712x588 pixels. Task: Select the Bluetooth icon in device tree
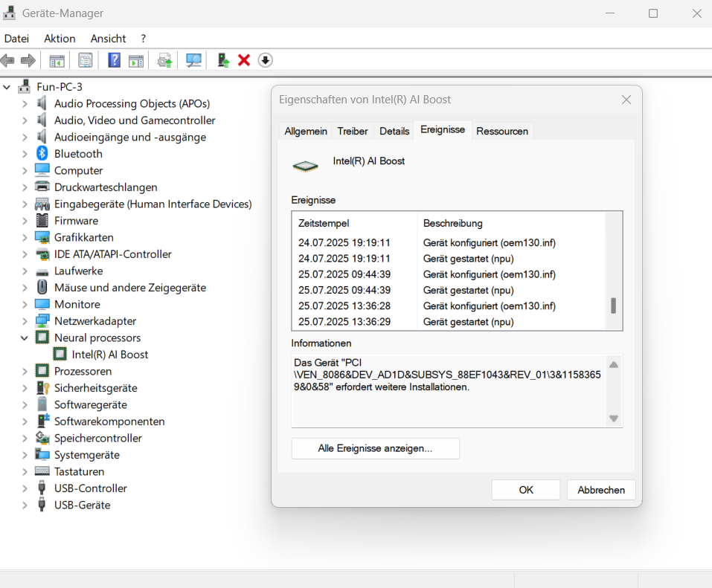42,154
